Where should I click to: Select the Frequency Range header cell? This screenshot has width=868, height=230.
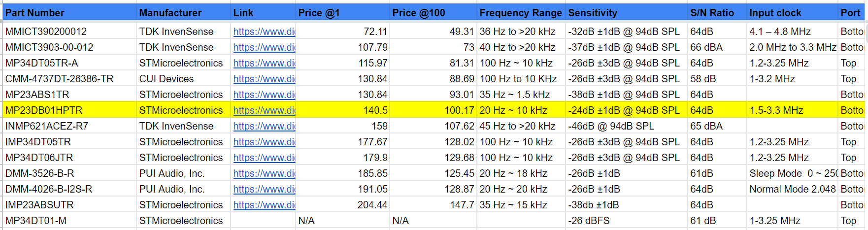(521, 12)
